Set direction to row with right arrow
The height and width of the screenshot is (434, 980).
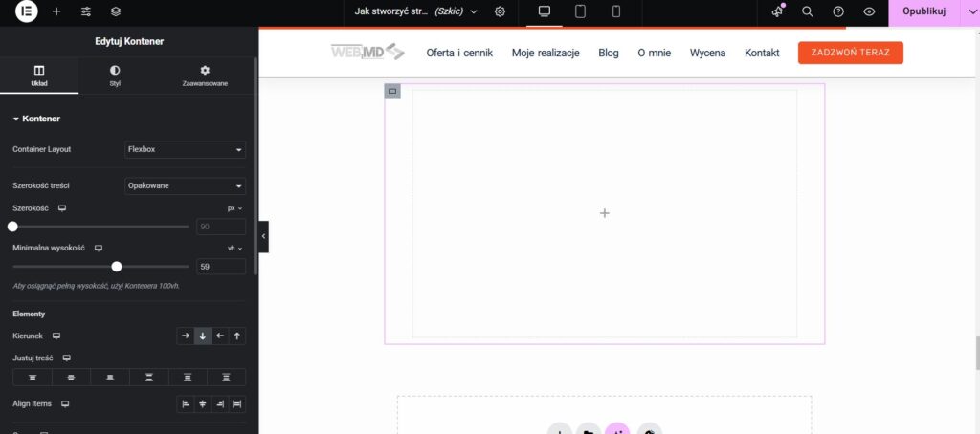click(x=187, y=336)
